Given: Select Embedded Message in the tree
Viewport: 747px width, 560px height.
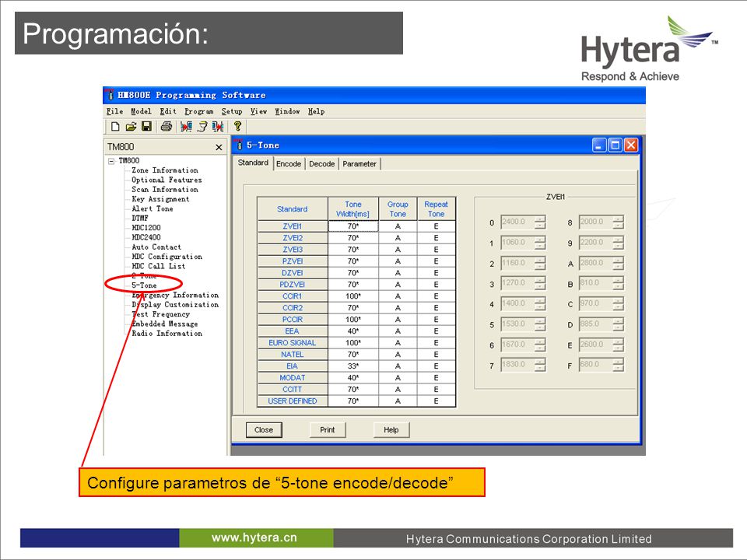Looking at the screenshot, I should click(x=165, y=324).
